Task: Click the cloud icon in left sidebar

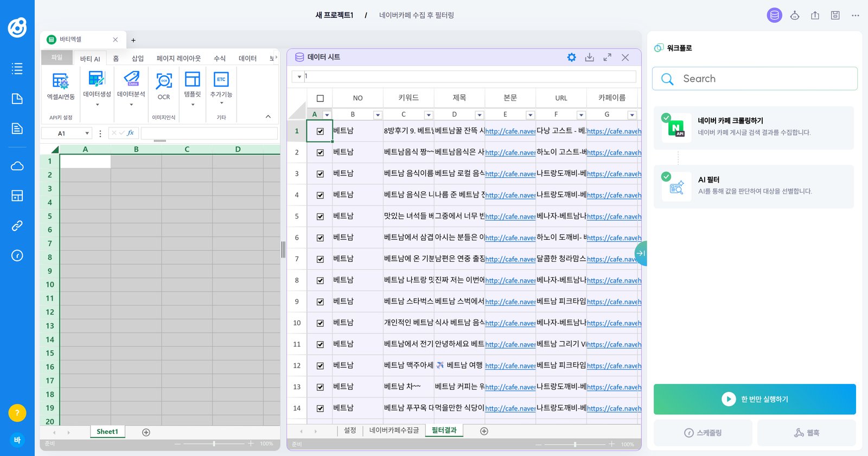Action: 17,166
